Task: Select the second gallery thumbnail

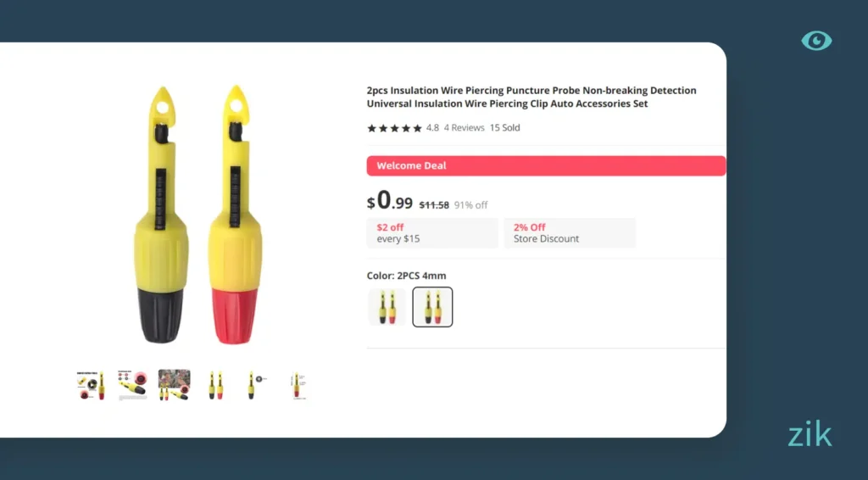Action: click(132, 384)
